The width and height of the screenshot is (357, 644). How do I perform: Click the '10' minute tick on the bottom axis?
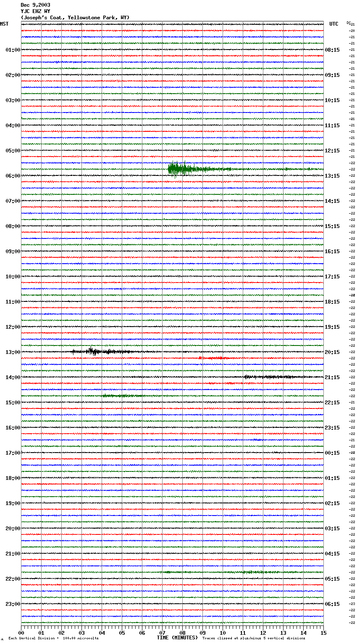point(223,633)
